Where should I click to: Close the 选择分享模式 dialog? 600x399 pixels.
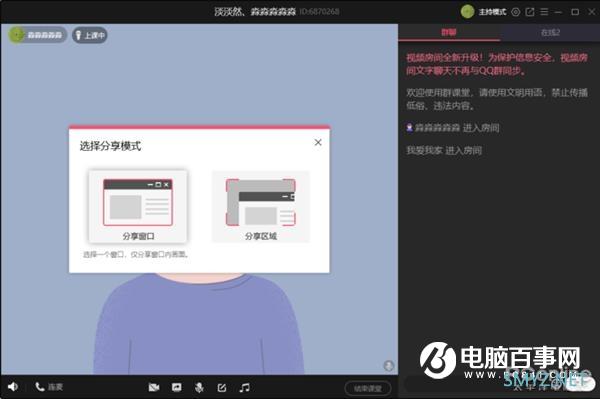point(318,142)
